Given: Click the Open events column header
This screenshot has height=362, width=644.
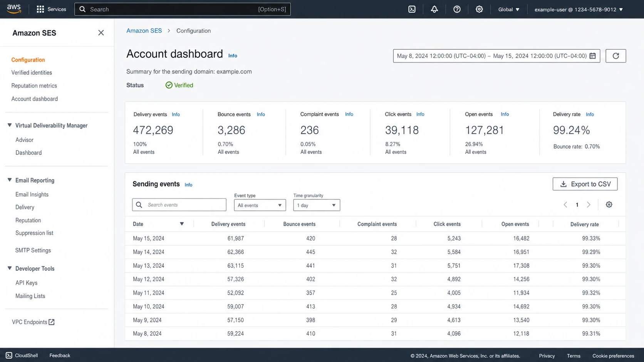Looking at the screenshot, I should [515, 224].
